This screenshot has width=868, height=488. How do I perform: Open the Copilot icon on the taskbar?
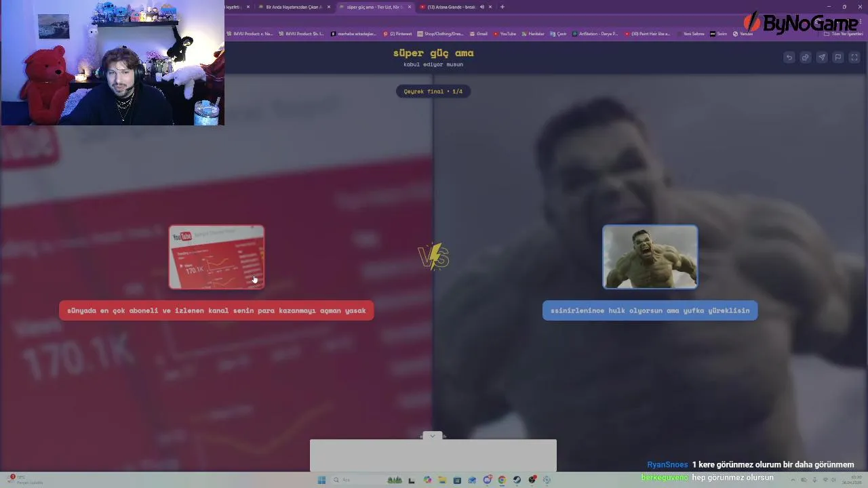[427, 480]
